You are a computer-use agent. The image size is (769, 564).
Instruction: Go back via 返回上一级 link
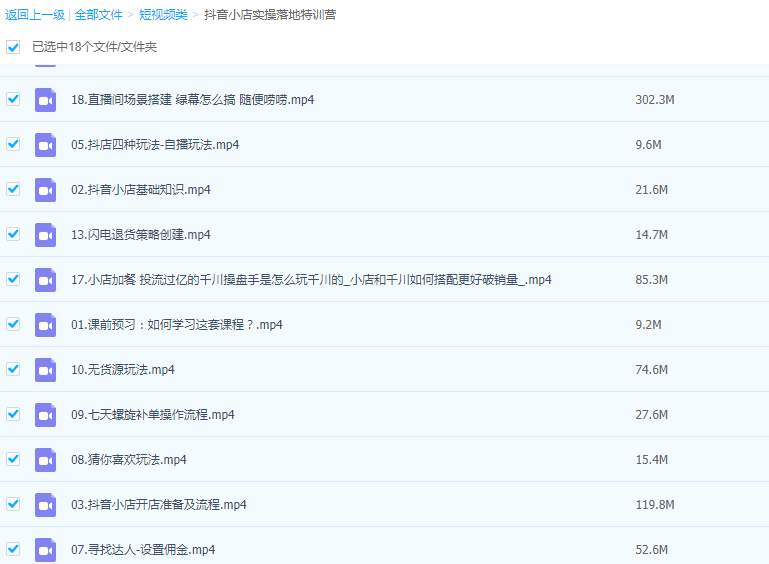pos(34,15)
